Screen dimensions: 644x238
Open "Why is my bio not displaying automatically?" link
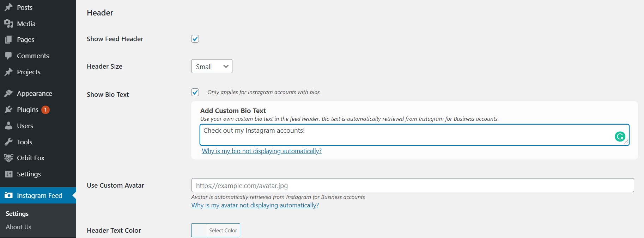(x=261, y=151)
